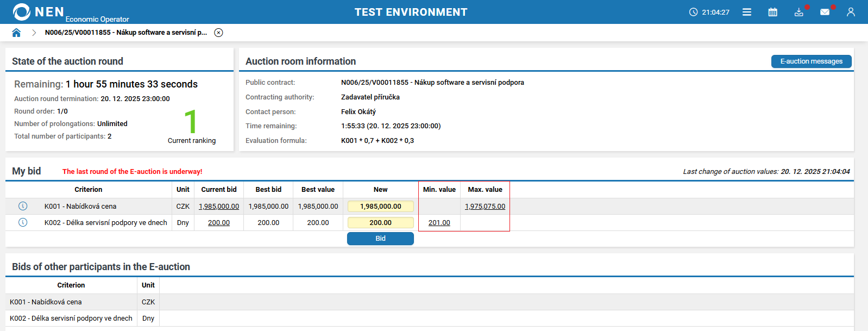Click the home icon in breadcrumb
The image size is (868, 331).
16,33
